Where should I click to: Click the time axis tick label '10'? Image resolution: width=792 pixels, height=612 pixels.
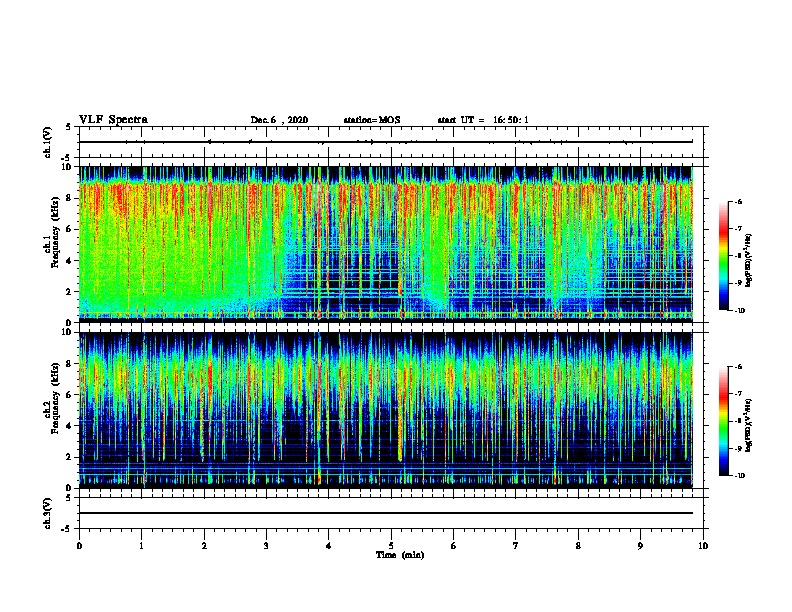[703, 545]
